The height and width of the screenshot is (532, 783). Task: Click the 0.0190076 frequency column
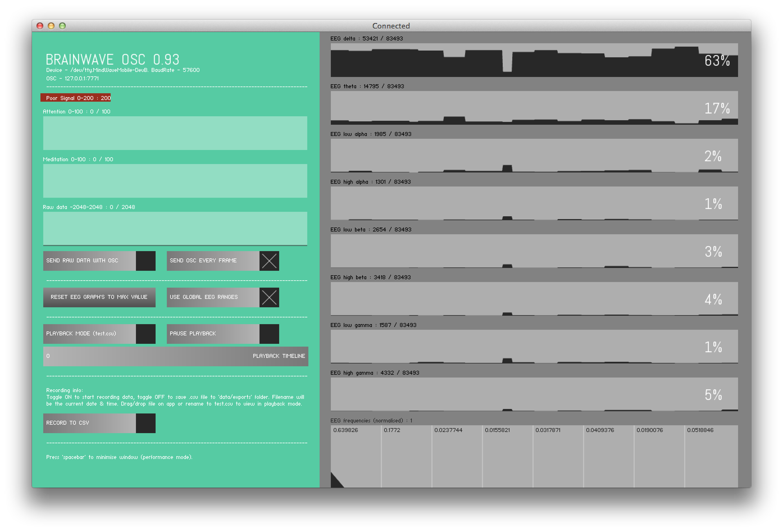(659, 456)
